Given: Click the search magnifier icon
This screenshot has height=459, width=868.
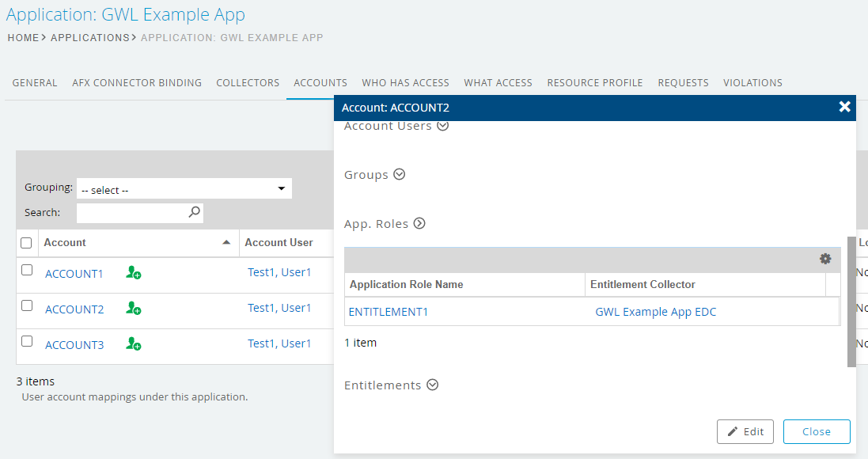Looking at the screenshot, I should pos(194,212).
